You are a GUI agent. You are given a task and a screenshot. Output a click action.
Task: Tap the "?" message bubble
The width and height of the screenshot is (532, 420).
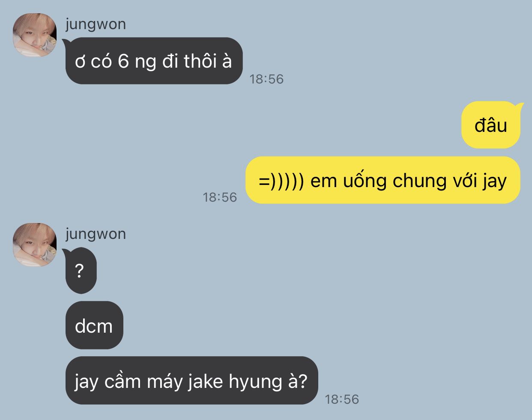tap(81, 271)
